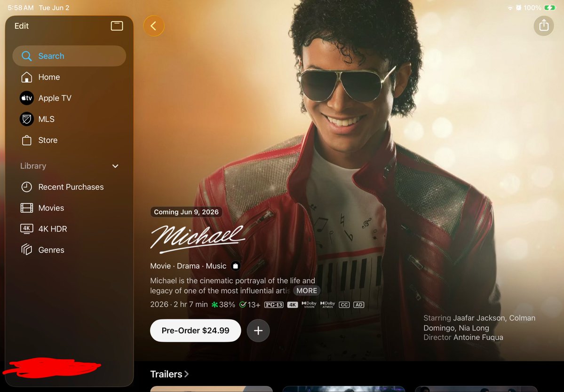The image size is (564, 392).
Task: Click the Wi-Fi icon in status bar
Action: pyautogui.click(x=510, y=8)
